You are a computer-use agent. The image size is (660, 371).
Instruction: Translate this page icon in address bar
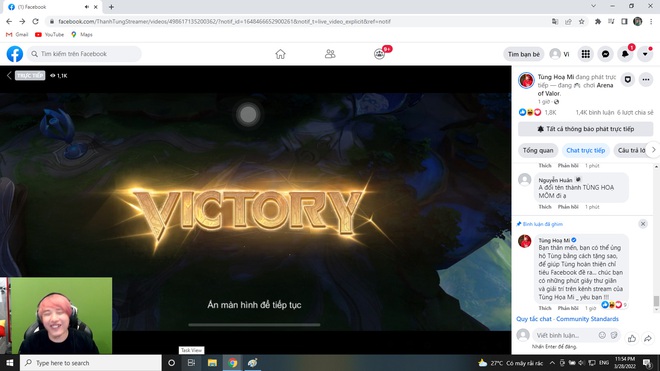pyautogui.click(x=555, y=21)
